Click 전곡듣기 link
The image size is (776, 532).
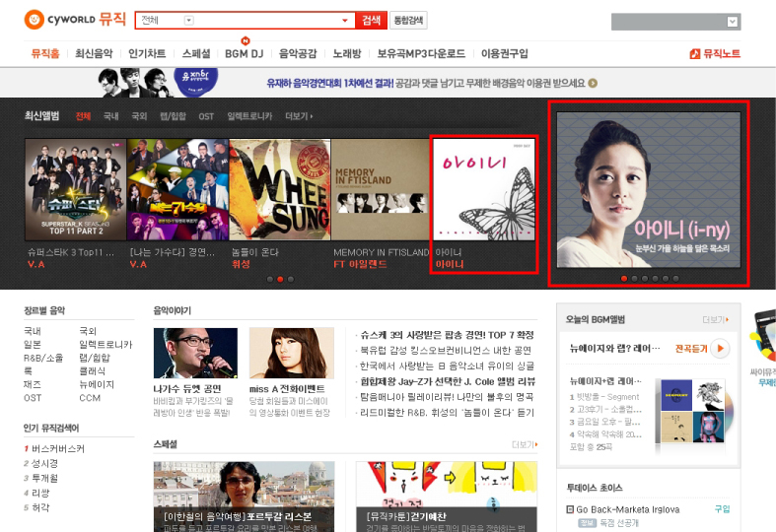point(691,349)
